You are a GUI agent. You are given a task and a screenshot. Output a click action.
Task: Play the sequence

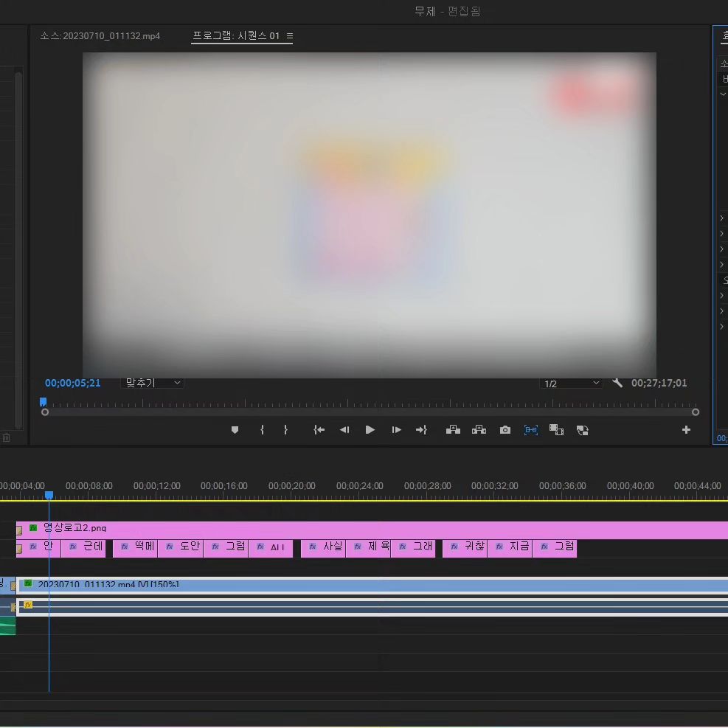tap(370, 430)
